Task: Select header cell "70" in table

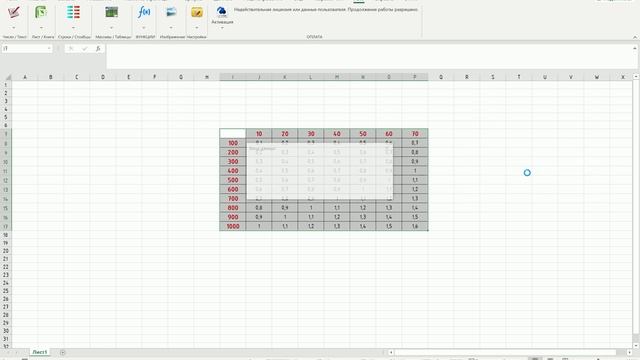Action: click(415, 133)
